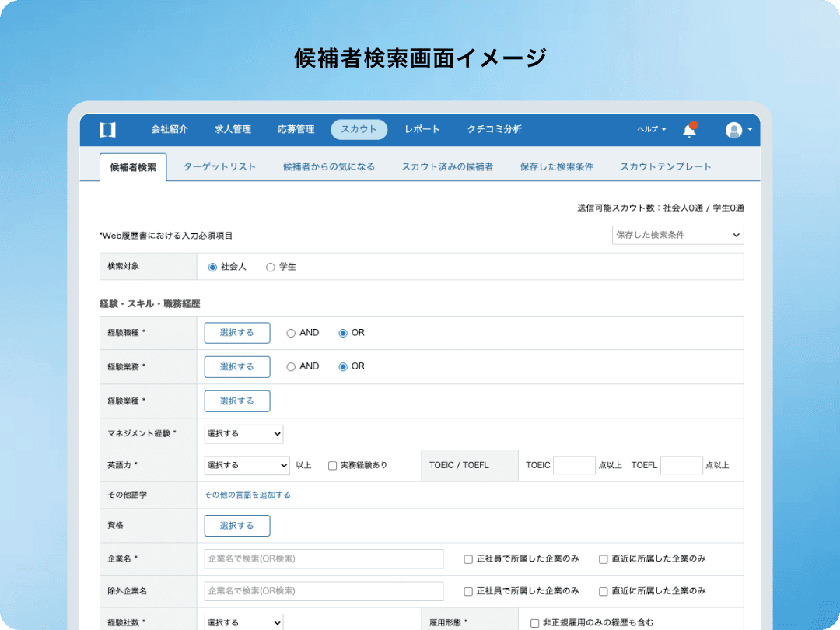Select the 学生 radio button
Viewport: 840px width, 630px height.
271,267
